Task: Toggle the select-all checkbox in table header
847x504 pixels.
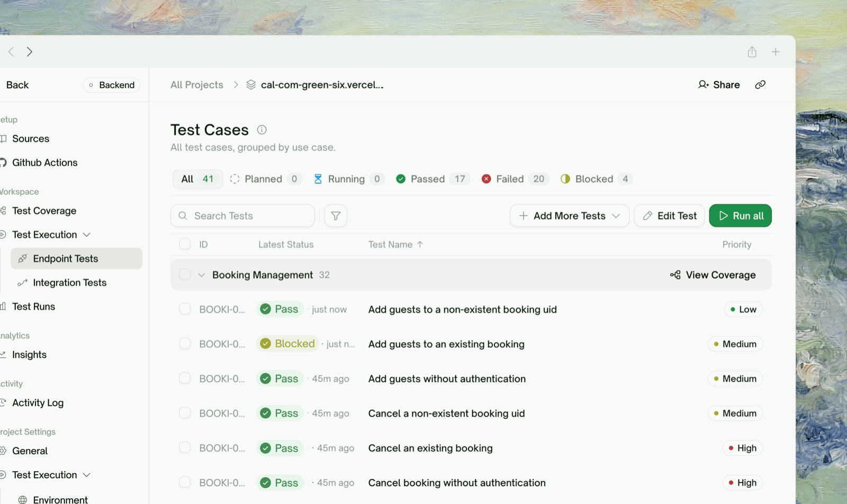Action: click(x=185, y=244)
